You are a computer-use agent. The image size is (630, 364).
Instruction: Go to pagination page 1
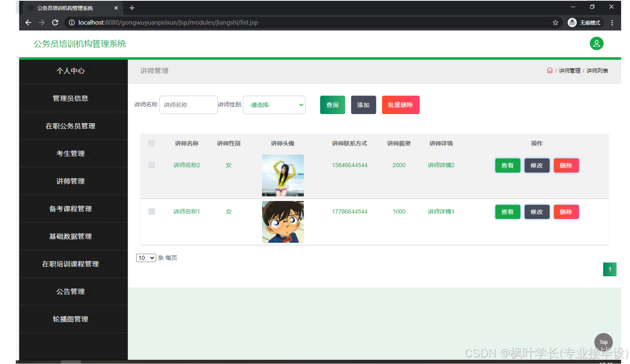click(x=610, y=269)
